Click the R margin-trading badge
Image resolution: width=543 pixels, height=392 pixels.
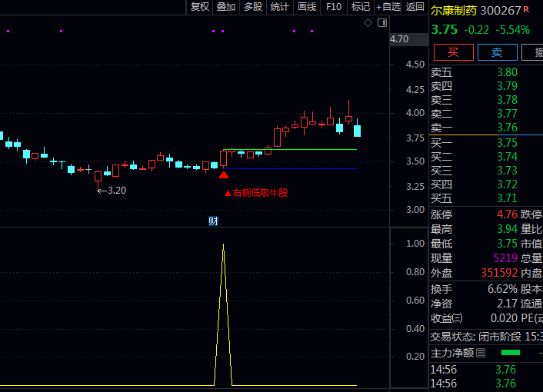[526, 9]
